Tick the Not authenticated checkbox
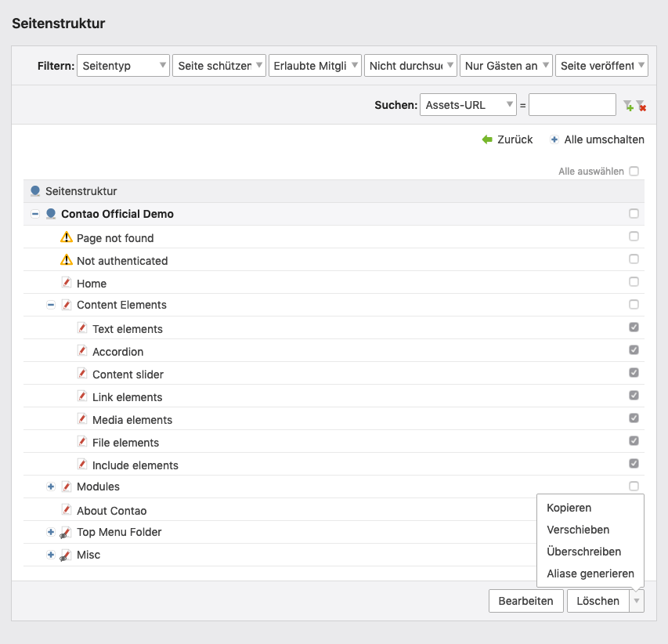 click(634, 259)
